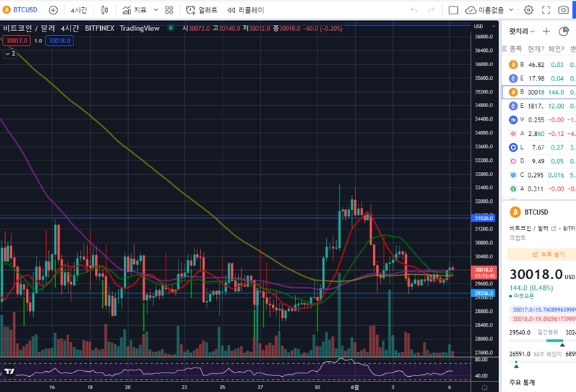Add symbol to watchlist with plus
The image size is (576, 392).
click(546, 32)
